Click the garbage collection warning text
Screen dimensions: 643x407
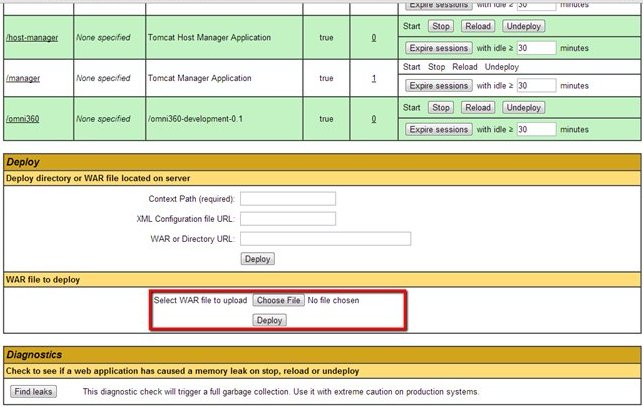click(x=280, y=392)
